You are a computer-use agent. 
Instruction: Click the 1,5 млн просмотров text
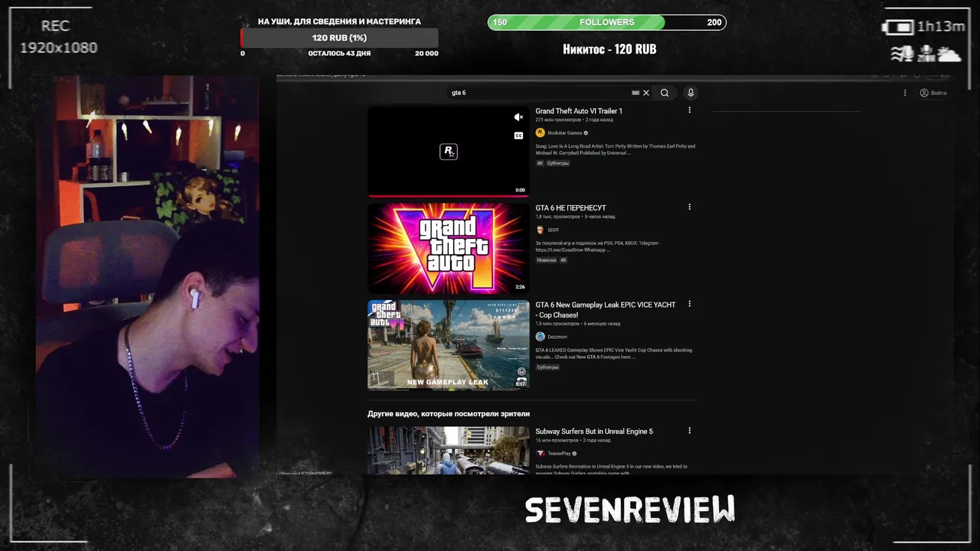click(x=557, y=324)
